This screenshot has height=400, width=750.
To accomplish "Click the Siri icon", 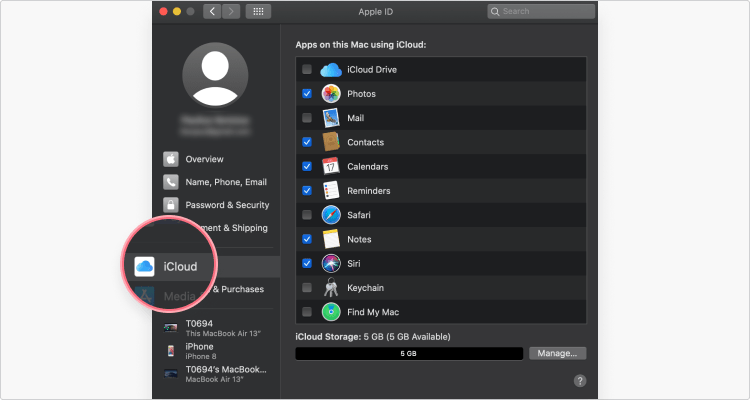I will pyautogui.click(x=331, y=264).
